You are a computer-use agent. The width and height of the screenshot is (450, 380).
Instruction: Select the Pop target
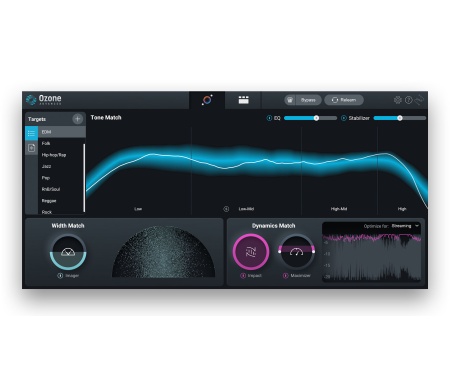point(60,178)
